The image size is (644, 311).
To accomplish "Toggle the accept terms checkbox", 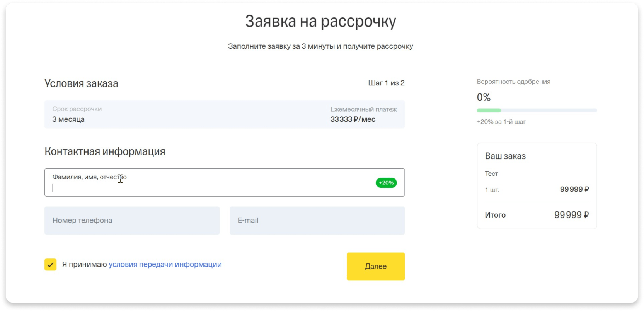I will pyautogui.click(x=51, y=265).
